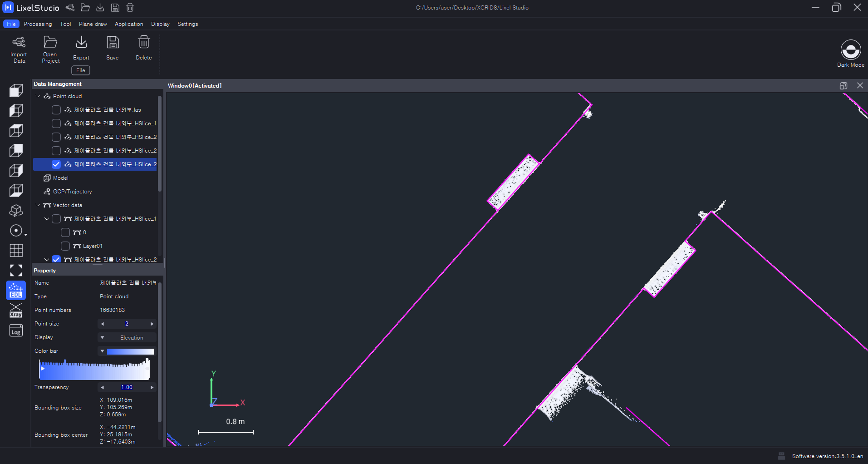Collapse the Vector data tree node
Viewport: 868px width, 464px height.
tap(38, 205)
